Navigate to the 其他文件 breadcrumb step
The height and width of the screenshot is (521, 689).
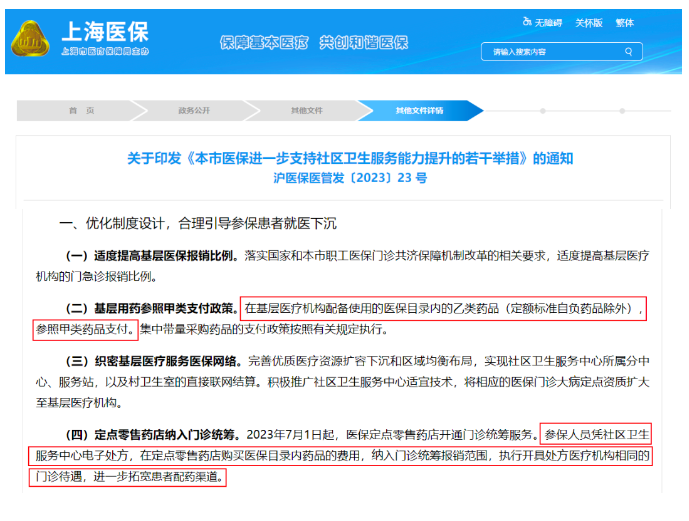[306, 110]
